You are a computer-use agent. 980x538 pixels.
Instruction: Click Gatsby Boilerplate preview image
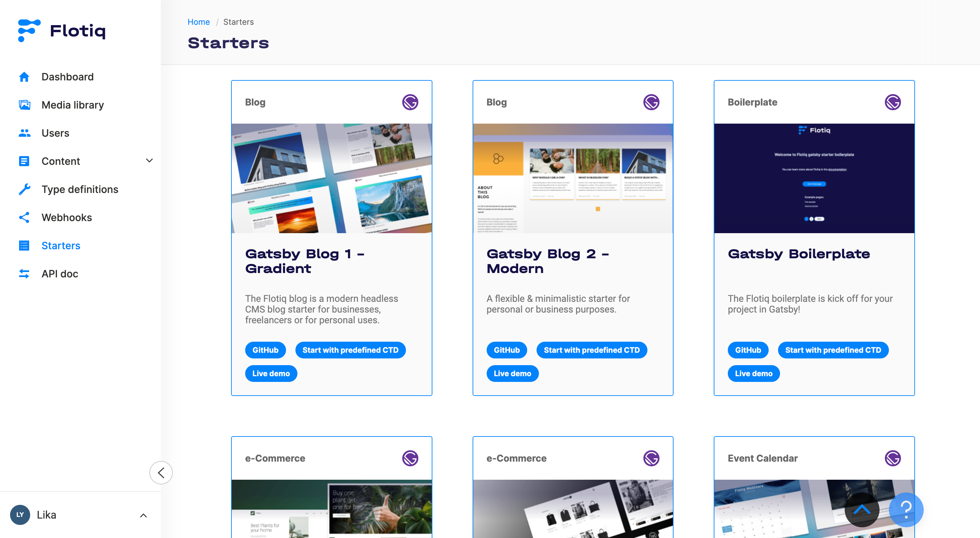tap(814, 178)
